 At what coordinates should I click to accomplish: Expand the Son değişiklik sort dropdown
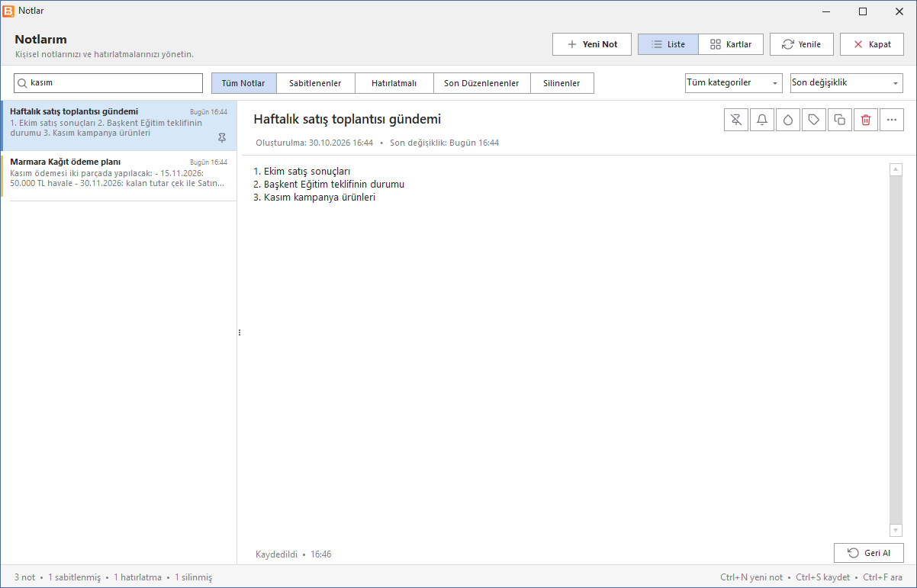(847, 83)
